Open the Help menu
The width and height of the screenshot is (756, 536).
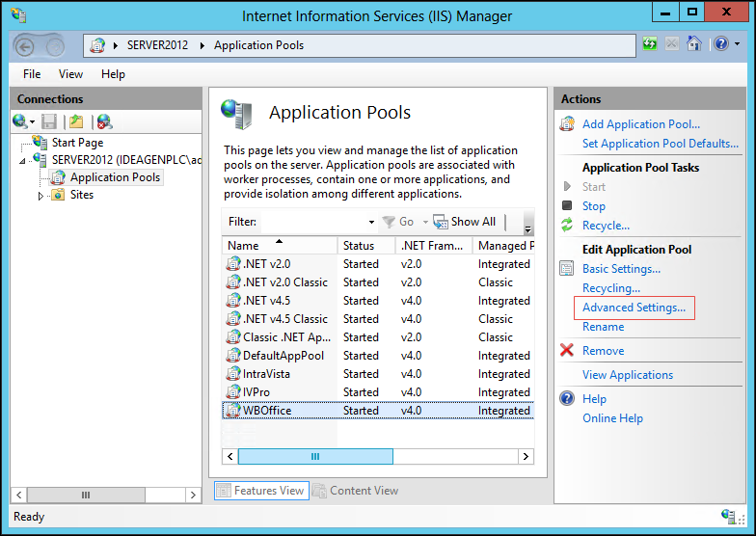tap(113, 74)
